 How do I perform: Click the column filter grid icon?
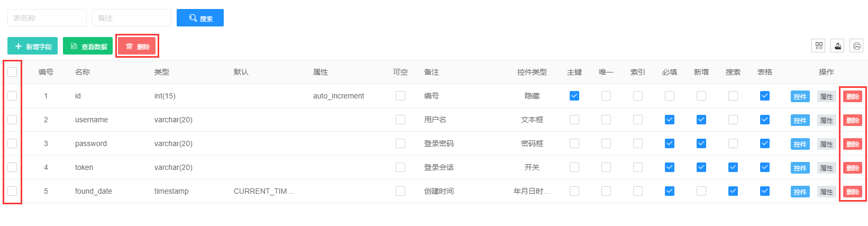(819, 46)
